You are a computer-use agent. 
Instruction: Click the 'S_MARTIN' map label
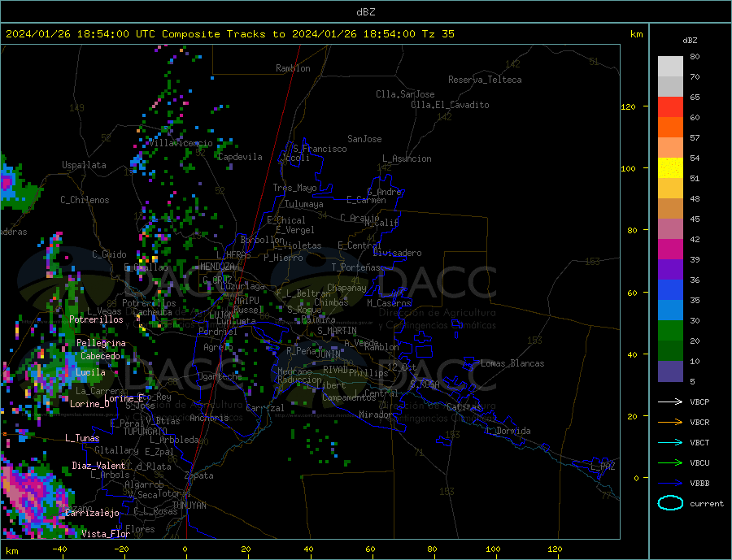pos(337,331)
